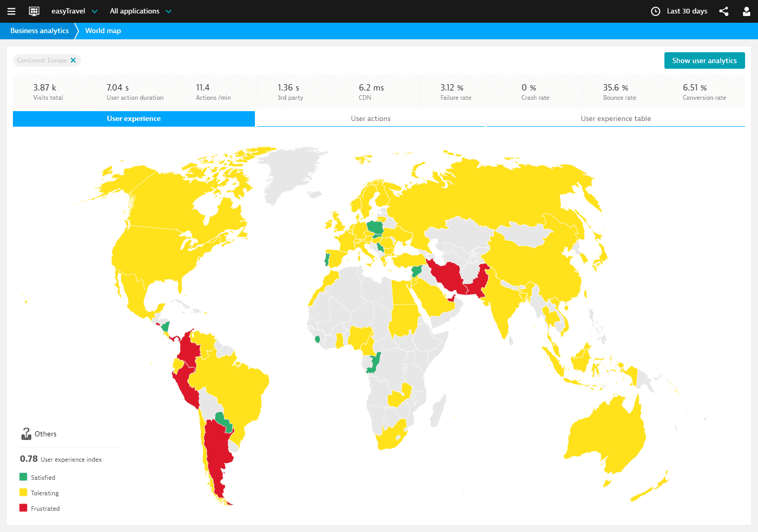Click the Others label in legend
The height and width of the screenshot is (532, 758).
[x=46, y=434]
